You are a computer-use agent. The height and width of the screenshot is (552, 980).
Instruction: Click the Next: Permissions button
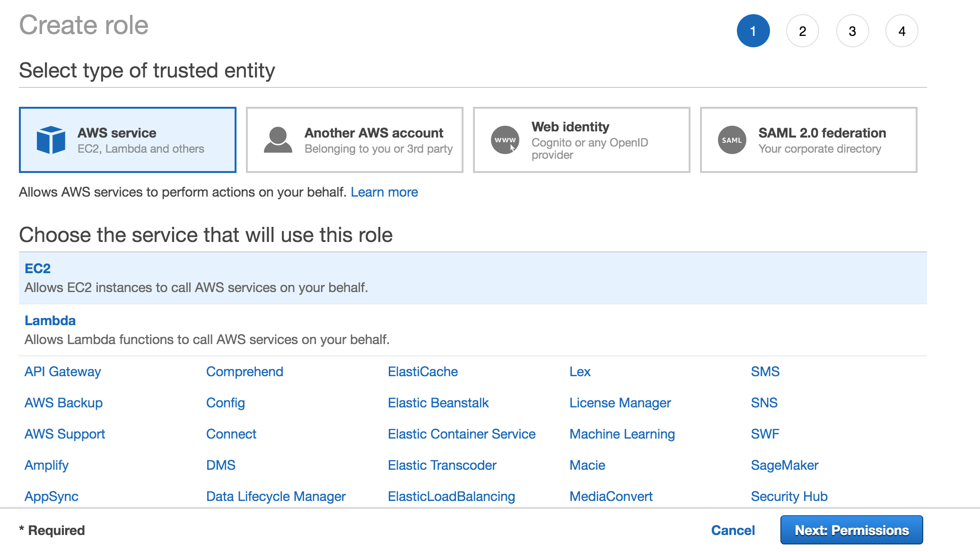852,530
